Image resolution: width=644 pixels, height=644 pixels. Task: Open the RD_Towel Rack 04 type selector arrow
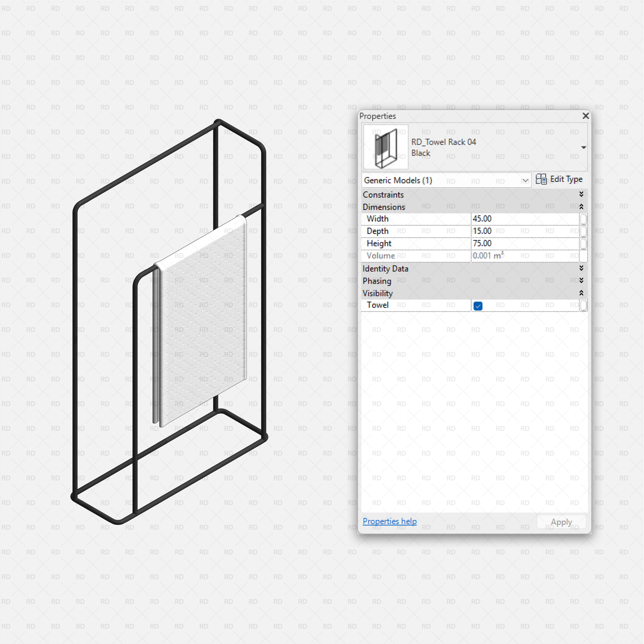tap(583, 147)
